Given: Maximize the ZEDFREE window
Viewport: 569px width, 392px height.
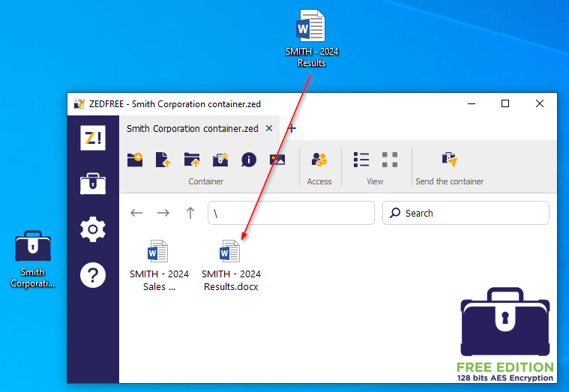Looking at the screenshot, I should click(x=505, y=103).
